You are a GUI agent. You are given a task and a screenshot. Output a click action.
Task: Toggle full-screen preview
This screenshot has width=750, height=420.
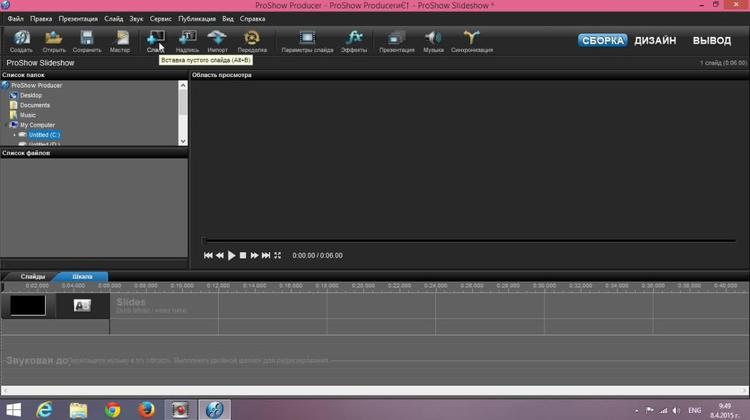(x=277, y=255)
